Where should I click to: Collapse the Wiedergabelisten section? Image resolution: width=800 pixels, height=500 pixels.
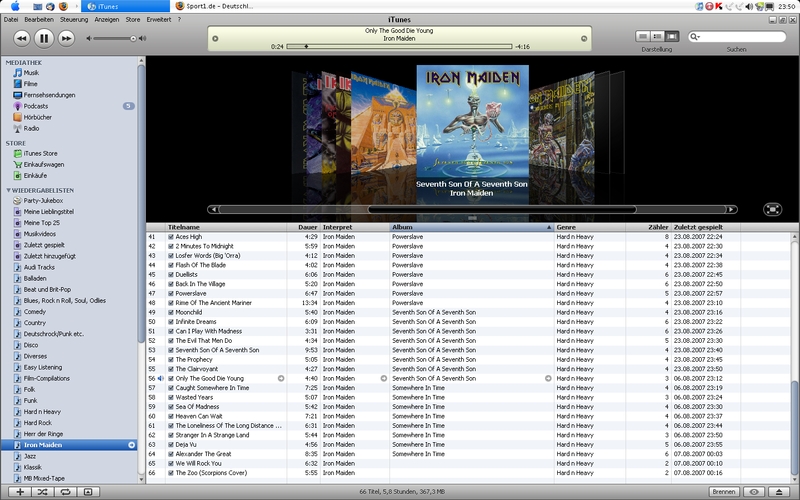tap(8, 190)
